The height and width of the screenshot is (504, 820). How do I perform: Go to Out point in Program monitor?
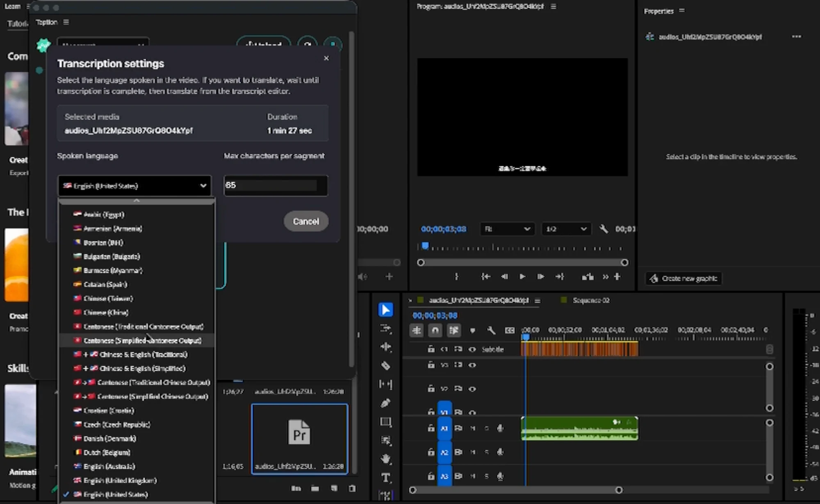[560, 277]
